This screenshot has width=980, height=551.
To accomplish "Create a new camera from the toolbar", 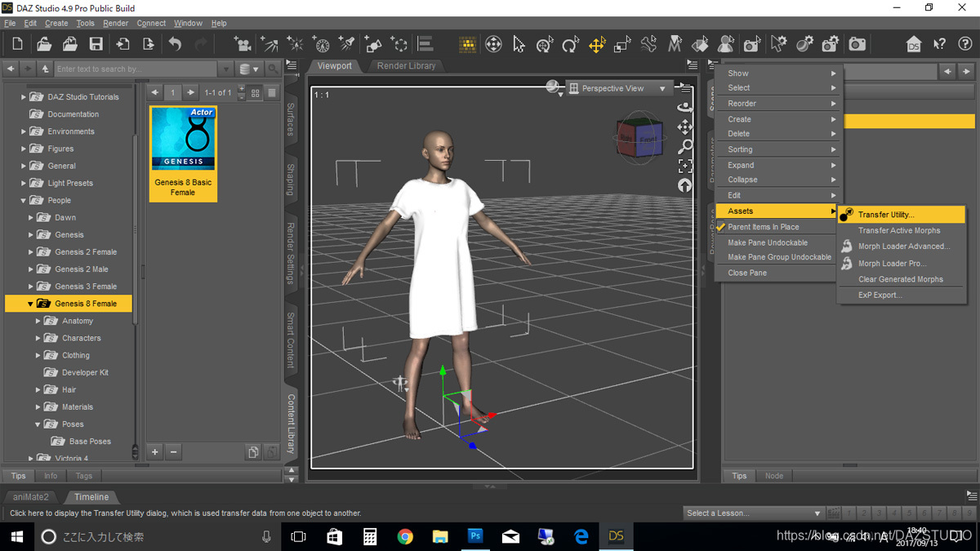I will (x=243, y=44).
